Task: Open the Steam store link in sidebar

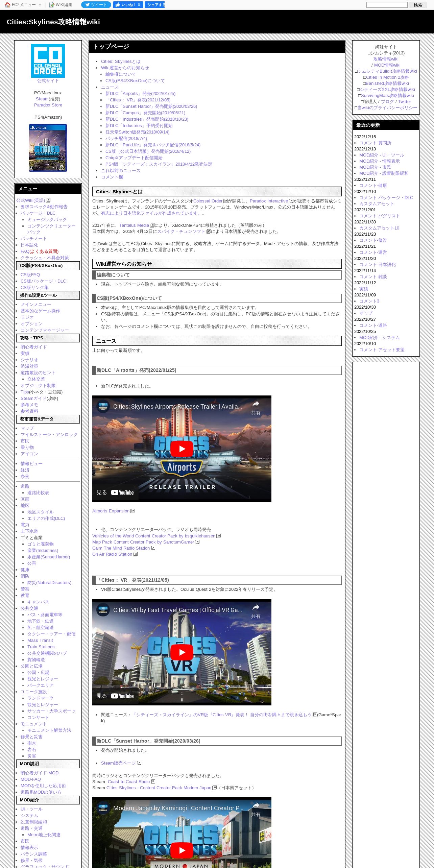Action: (42, 99)
